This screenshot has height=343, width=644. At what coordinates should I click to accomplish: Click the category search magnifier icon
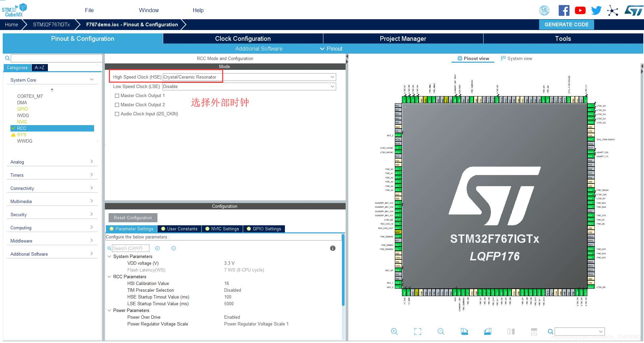(7, 58)
